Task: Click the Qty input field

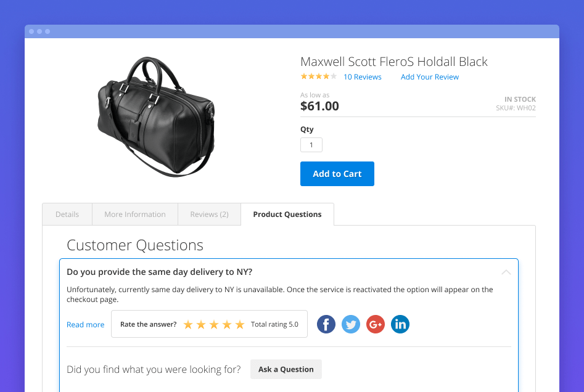Action: (311, 144)
